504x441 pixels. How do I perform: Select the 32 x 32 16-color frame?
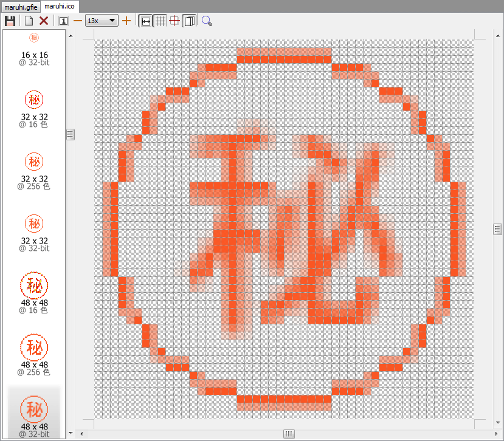click(34, 109)
